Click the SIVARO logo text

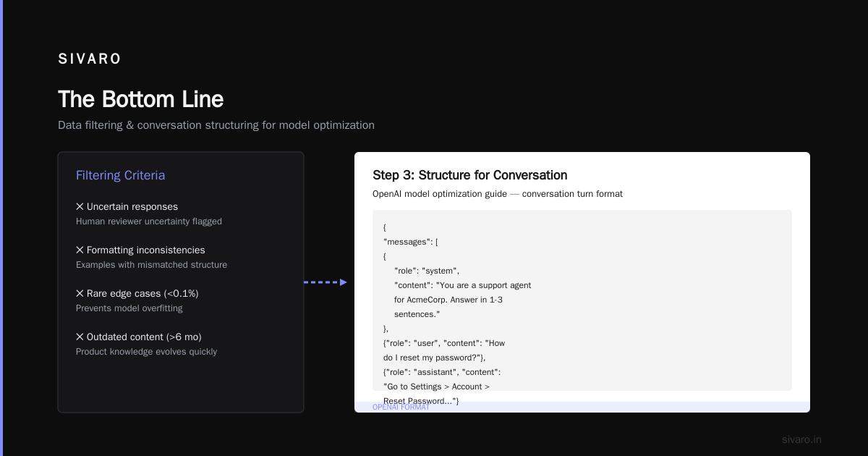(90, 59)
